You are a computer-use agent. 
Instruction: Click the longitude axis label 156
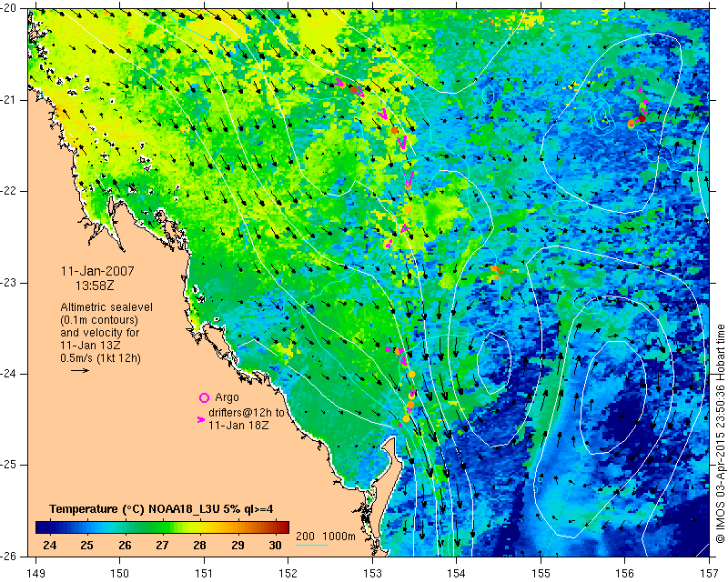click(625, 574)
